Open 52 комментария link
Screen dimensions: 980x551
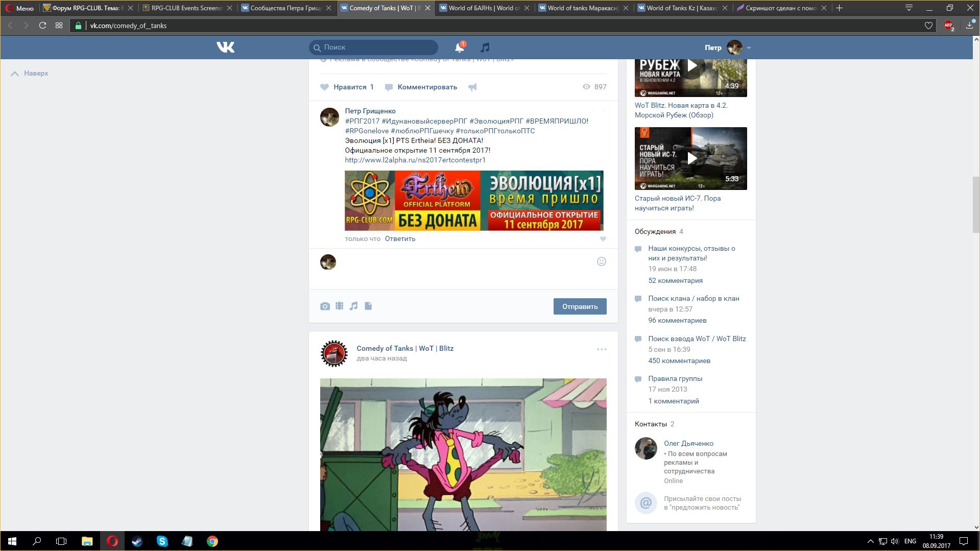[675, 280]
